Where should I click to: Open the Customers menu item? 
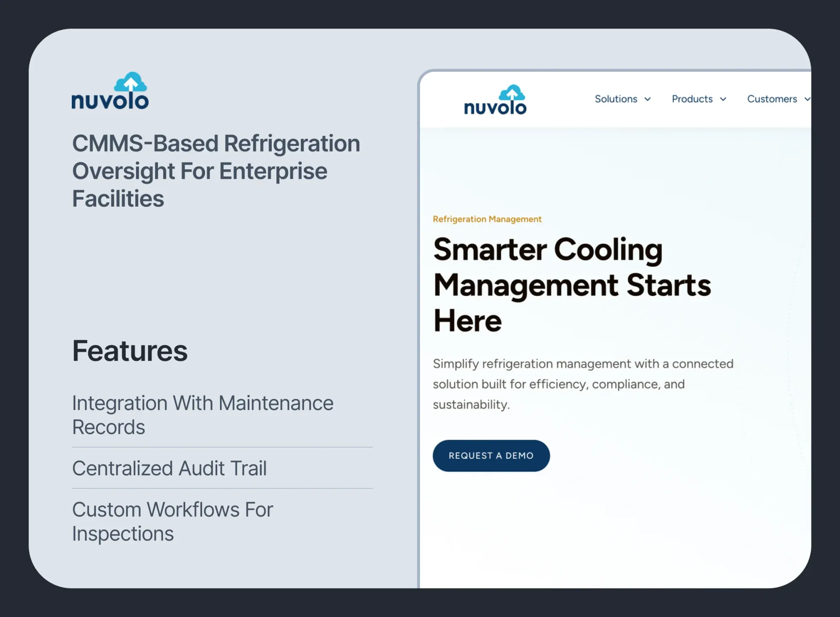point(772,99)
